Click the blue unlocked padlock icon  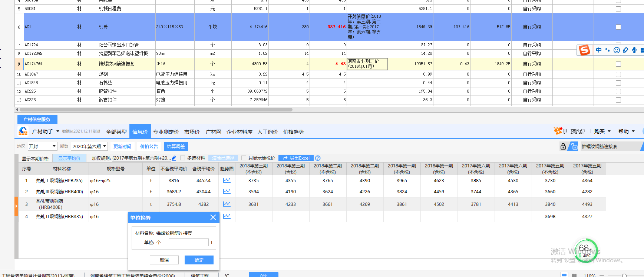(574, 146)
